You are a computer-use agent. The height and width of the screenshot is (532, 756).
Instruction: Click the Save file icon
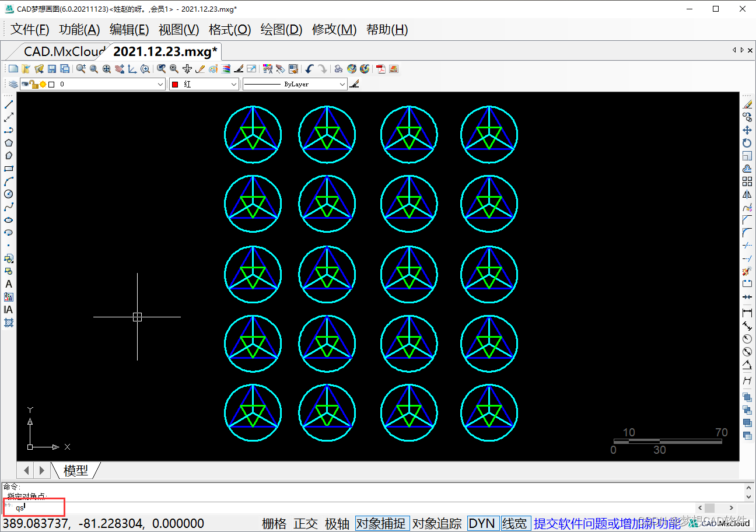[x=52, y=69]
